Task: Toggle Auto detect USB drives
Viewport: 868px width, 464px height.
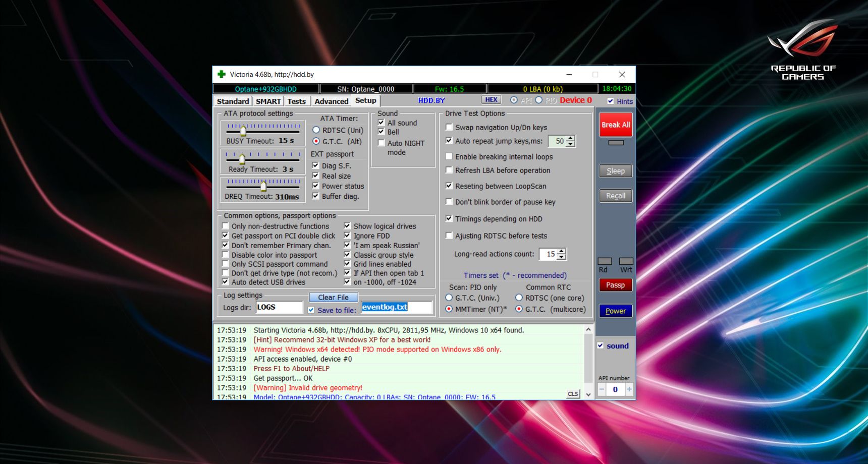Action: [x=225, y=282]
